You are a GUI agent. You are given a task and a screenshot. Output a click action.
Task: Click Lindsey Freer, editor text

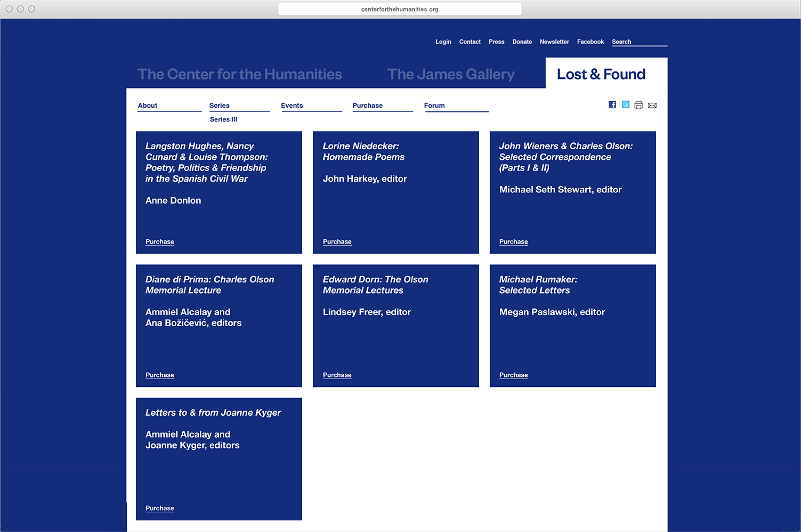pos(367,312)
